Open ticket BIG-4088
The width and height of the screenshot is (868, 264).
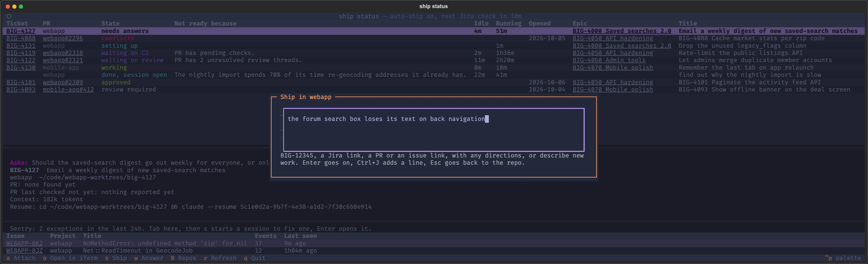coord(21,38)
